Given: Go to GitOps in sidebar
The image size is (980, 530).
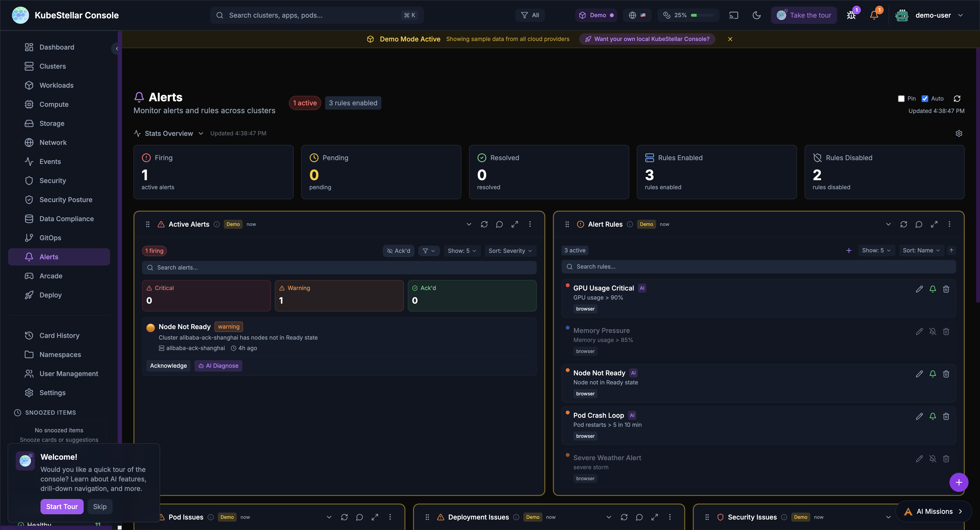Looking at the screenshot, I should [x=50, y=238].
